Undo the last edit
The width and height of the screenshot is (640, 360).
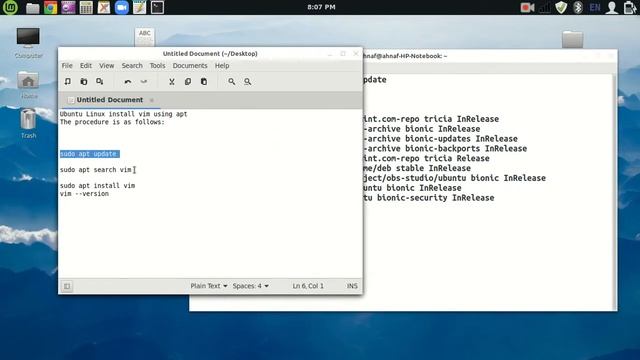[x=128, y=82]
